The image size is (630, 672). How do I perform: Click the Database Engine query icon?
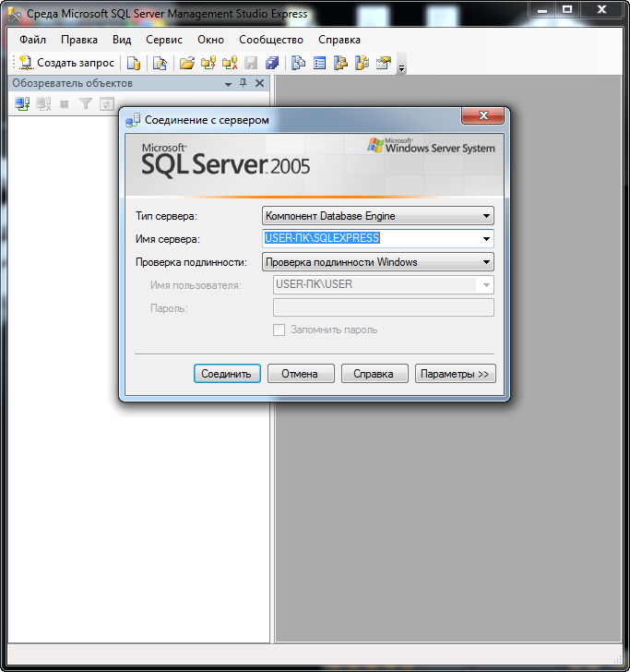coord(134,63)
